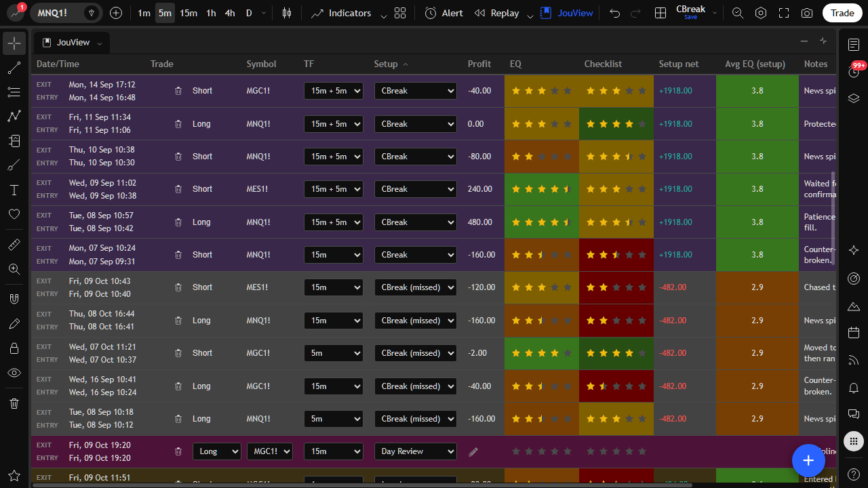Open chart settings hexagon icon
The height and width of the screenshot is (488, 868).
click(761, 13)
